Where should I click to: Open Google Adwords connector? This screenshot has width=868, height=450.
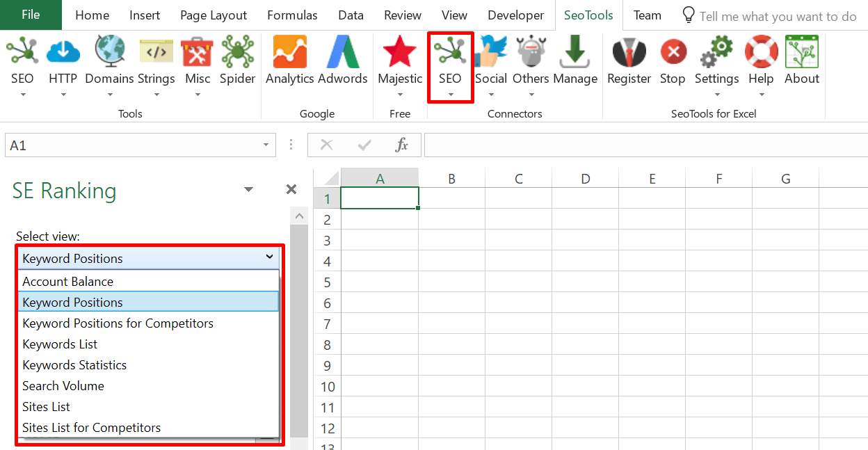(x=342, y=53)
